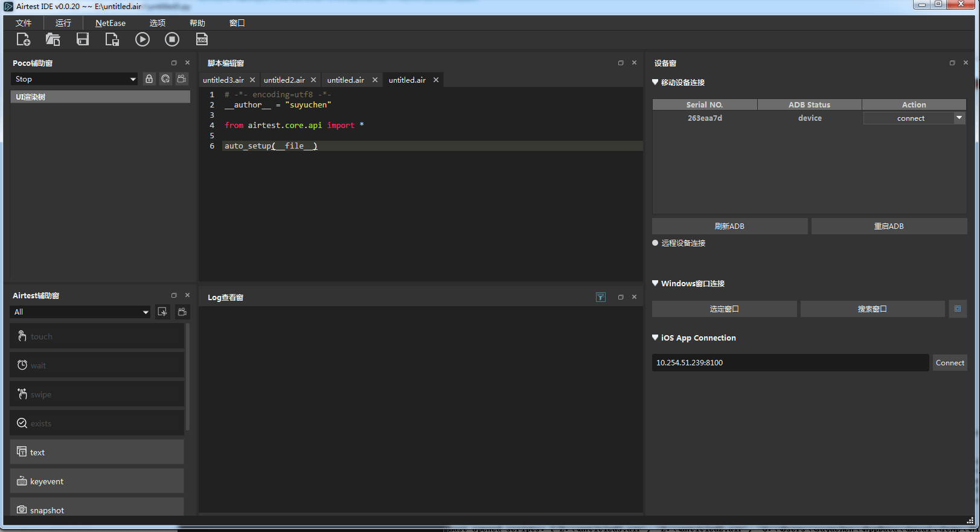Click the Log查看窗 filter icon
980x532 pixels.
point(601,297)
